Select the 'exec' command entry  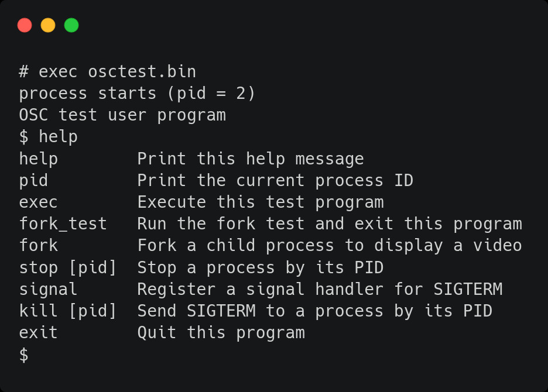[x=37, y=202]
